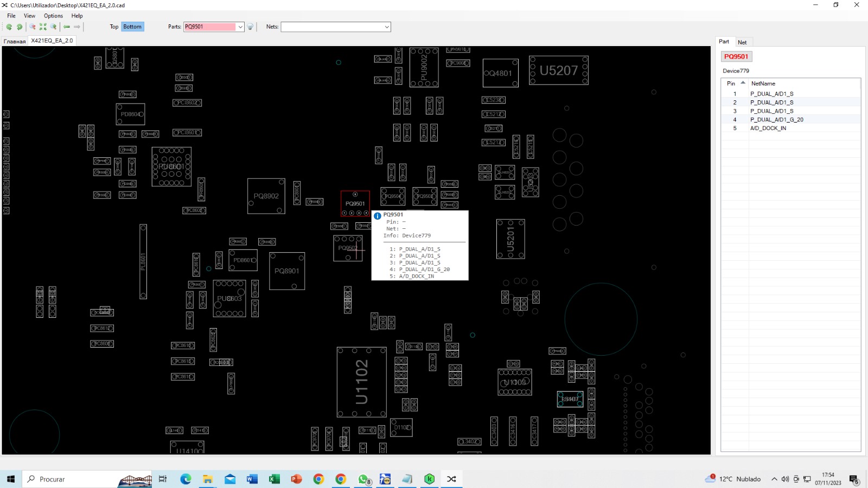868x488 pixels.
Task: Click the rotate clockwise toolbar icon
Action: 20,27
